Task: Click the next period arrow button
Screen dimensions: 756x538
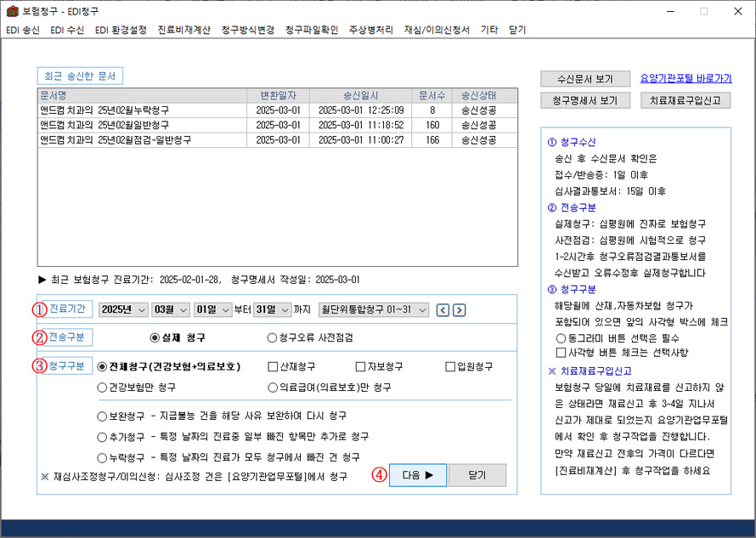Action: pos(459,310)
